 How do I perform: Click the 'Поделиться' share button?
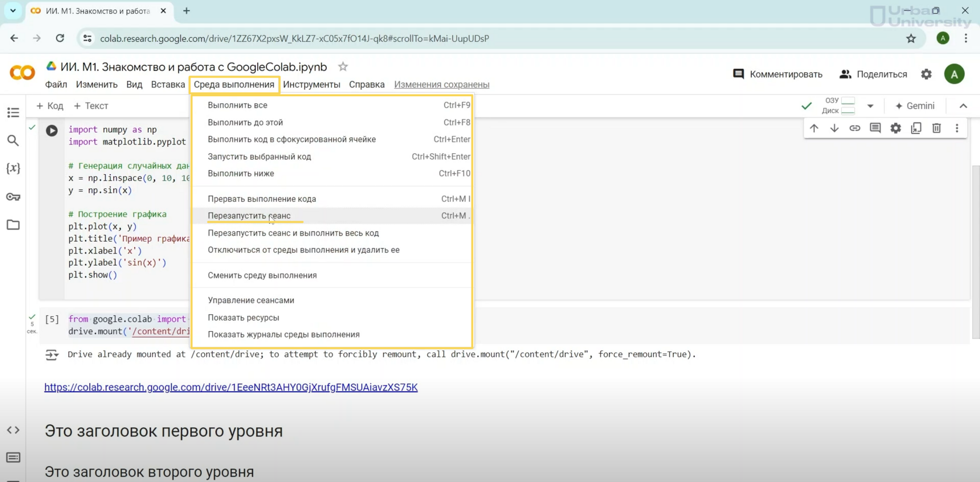873,74
